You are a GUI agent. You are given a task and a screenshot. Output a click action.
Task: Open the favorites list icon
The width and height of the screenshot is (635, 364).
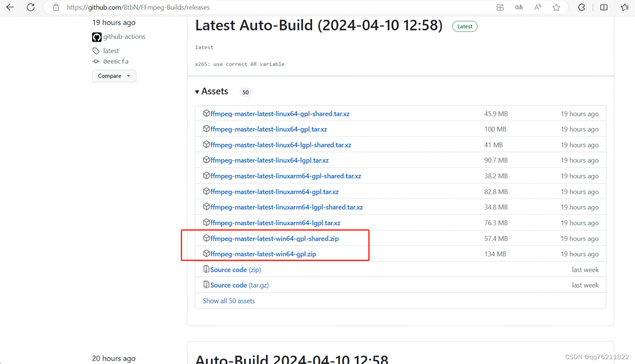tap(625, 7)
